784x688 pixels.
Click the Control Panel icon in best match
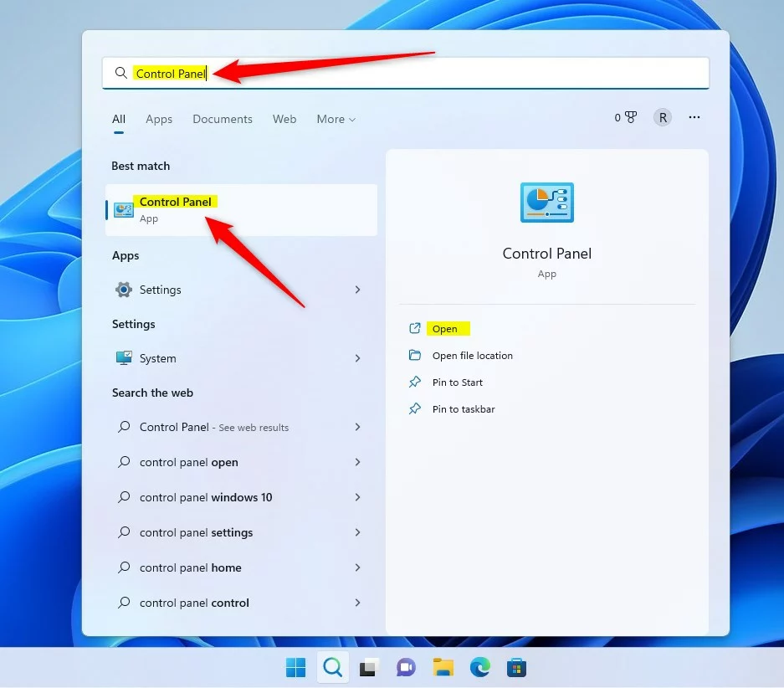(124, 210)
